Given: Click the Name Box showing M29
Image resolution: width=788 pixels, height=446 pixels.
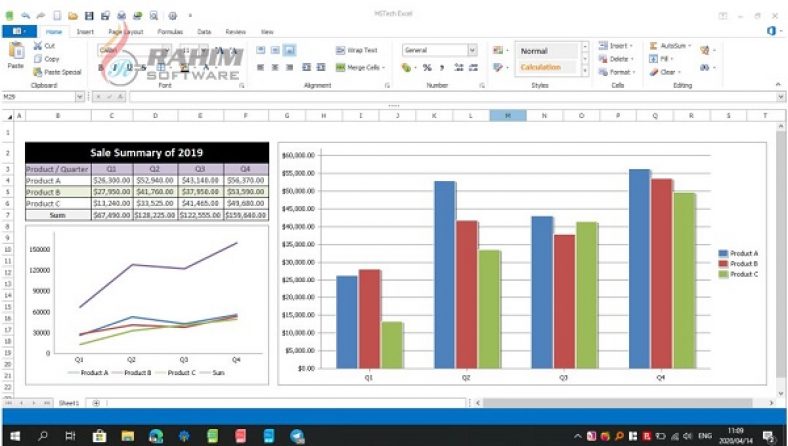Looking at the screenshot, I should (x=39, y=97).
